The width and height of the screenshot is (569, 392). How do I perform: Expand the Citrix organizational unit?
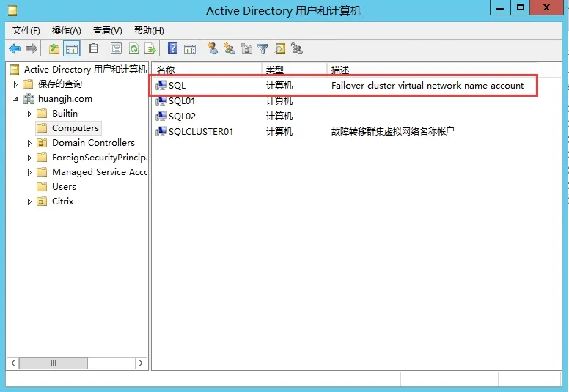[x=29, y=201]
